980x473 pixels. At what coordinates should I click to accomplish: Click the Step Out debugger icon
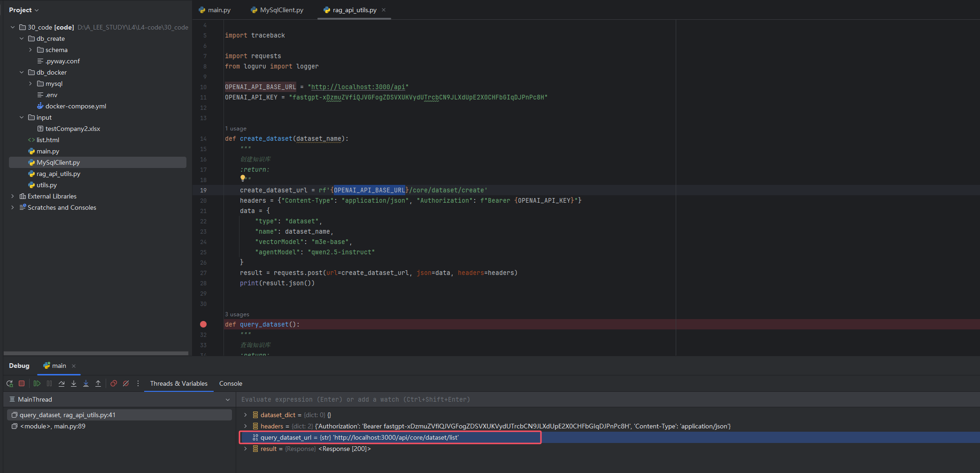click(x=98, y=383)
